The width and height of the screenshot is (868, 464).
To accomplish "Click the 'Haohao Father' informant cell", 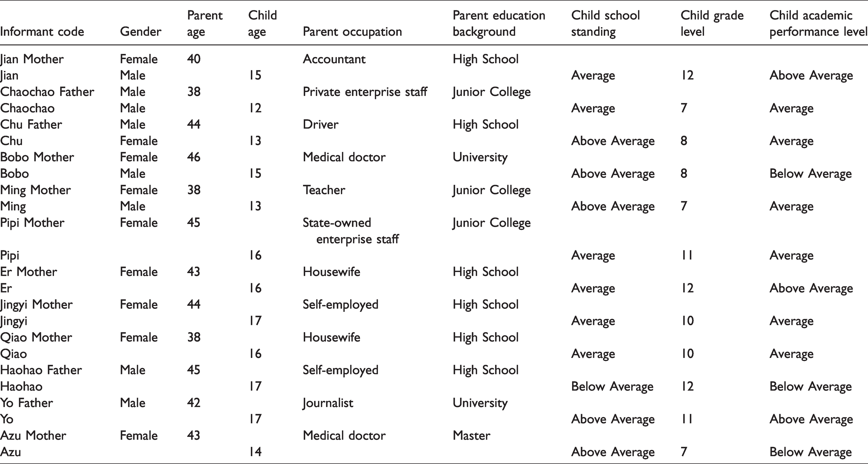I will pyautogui.click(x=41, y=370).
